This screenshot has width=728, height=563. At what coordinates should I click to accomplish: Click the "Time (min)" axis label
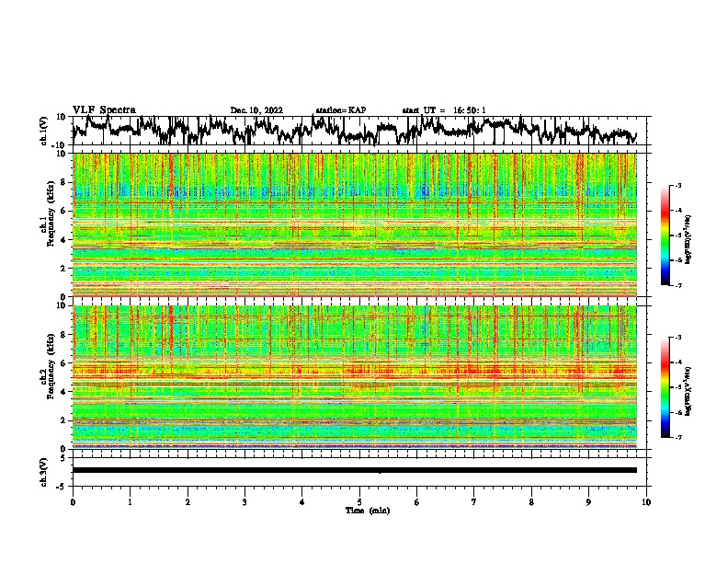(x=368, y=511)
